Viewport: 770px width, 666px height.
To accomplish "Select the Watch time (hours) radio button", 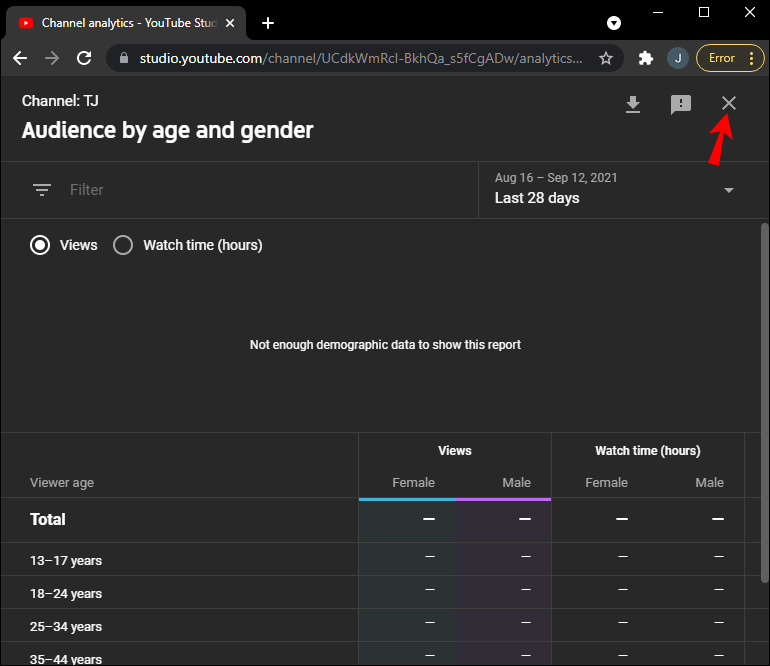I will point(123,245).
